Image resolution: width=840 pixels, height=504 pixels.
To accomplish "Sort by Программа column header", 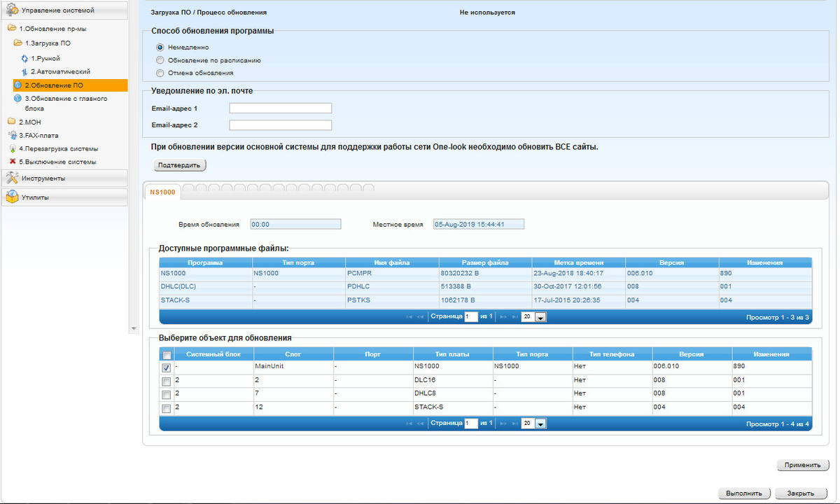I will [x=206, y=262].
